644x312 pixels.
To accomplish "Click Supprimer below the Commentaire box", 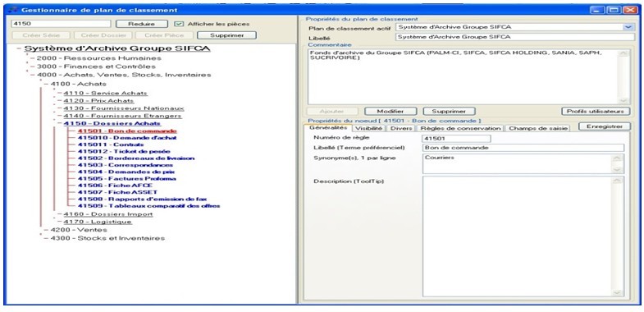I will point(449,112).
